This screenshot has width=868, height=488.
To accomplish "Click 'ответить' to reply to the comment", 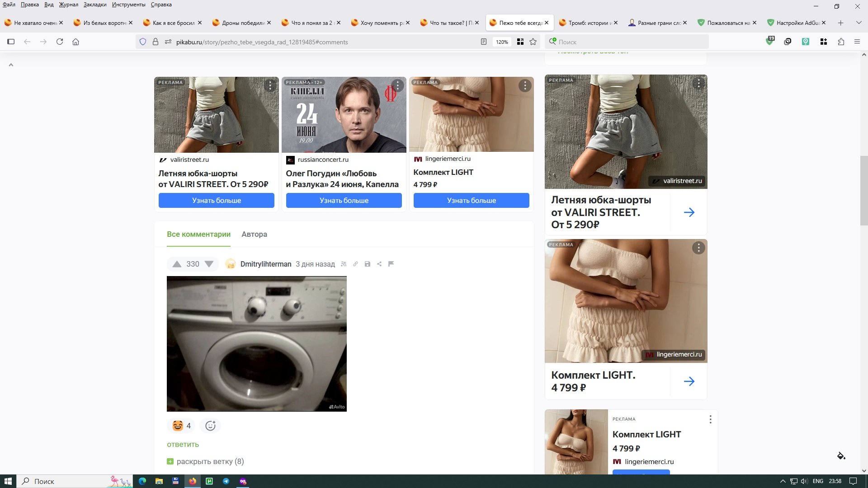I will tap(182, 445).
